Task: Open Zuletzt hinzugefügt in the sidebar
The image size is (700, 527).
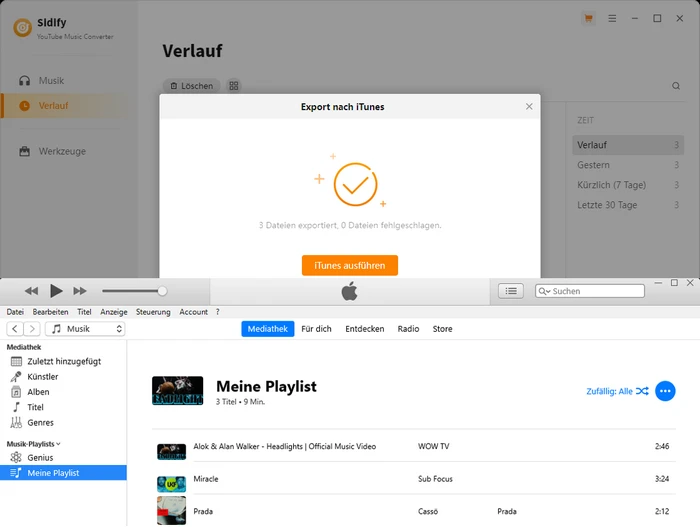Action: point(63,361)
